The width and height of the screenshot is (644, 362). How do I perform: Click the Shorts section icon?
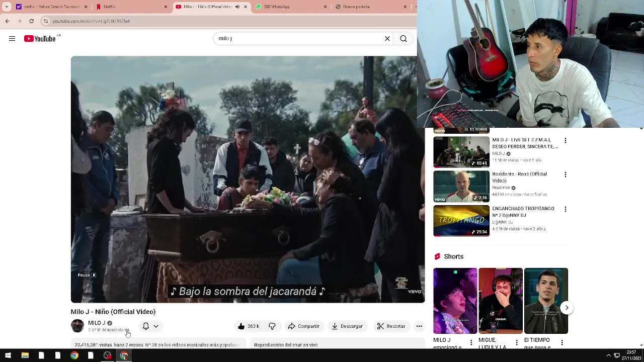pos(437,256)
